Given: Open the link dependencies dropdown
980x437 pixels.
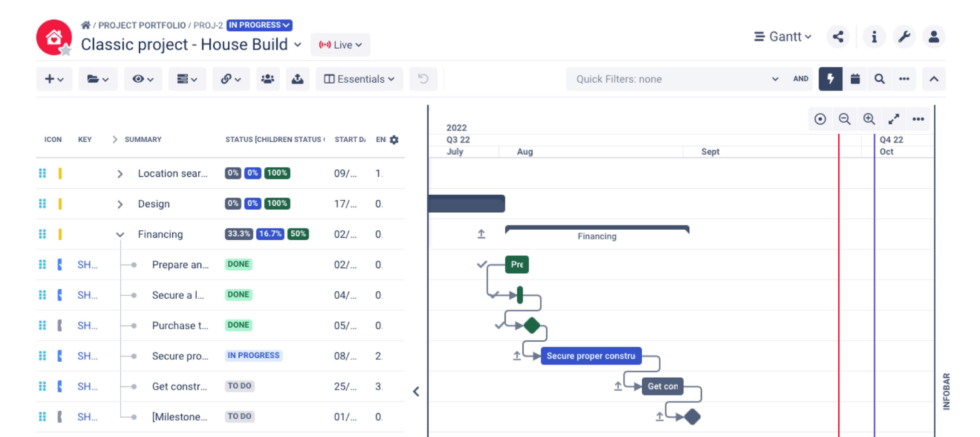Looking at the screenshot, I should coord(231,79).
